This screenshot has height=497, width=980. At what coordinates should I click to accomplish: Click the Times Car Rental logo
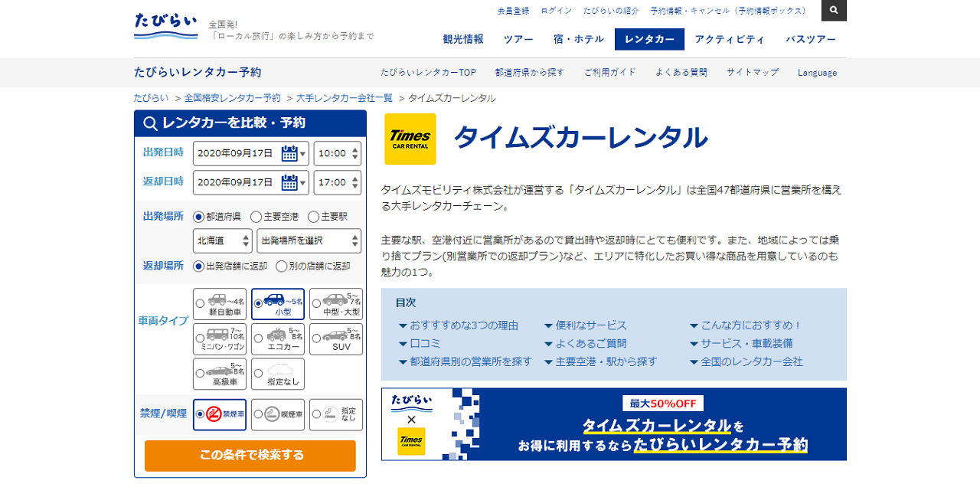(410, 139)
